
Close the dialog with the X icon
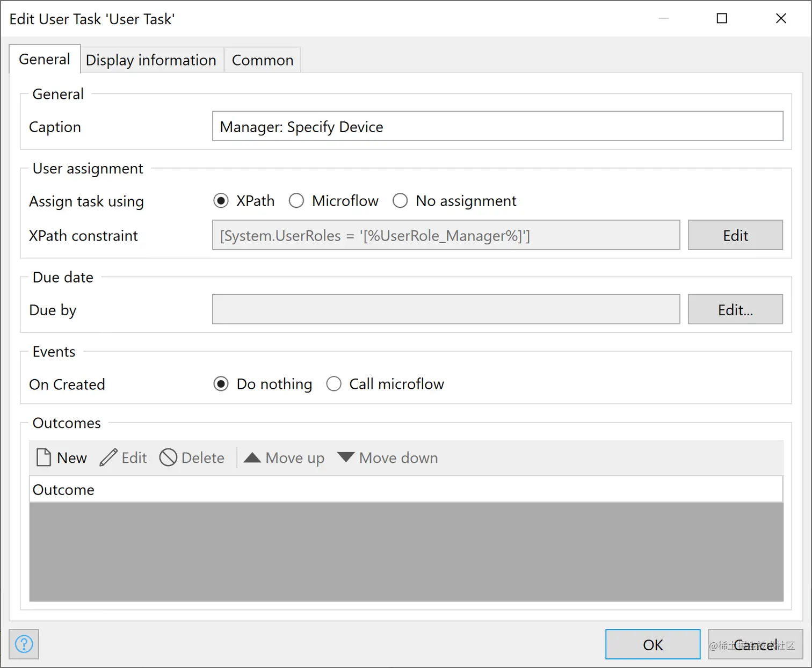click(x=781, y=19)
